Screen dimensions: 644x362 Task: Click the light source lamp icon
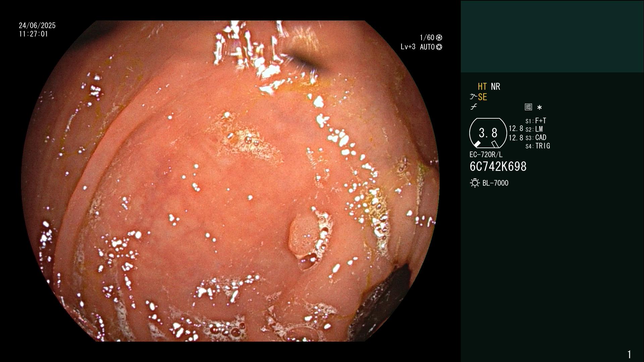click(x=475, y=183)
